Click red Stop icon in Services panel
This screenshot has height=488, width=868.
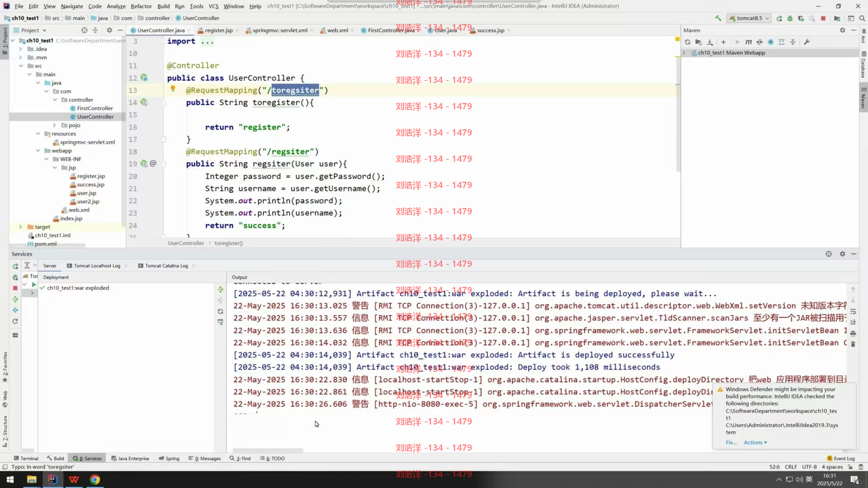[x=15, y=288]
